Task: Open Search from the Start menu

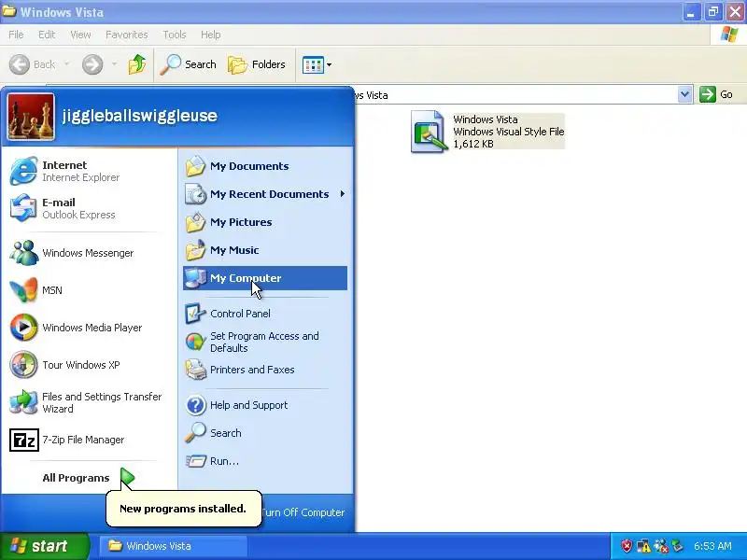Action: tap(265, 433)
